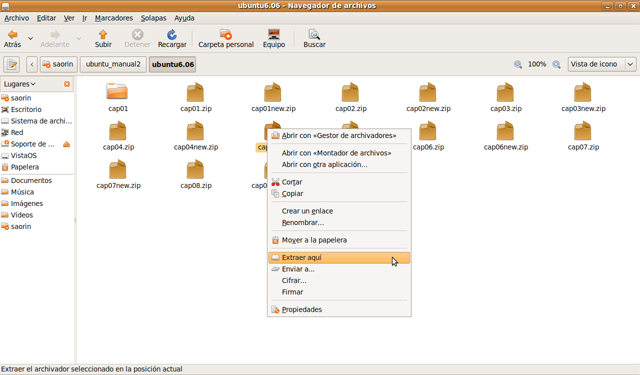
Task: Open the Vista de icono view dropdown
Action: (x=602, y=64)
